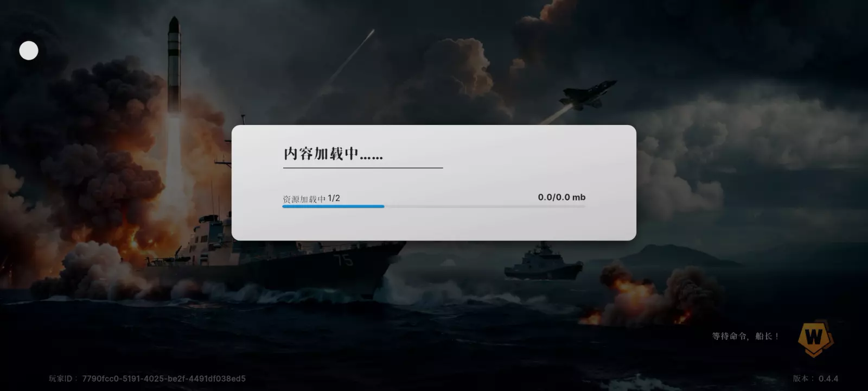The width and height of the screenshot is (868, 391).
Task: Click the blue filled part of progress bar
Action: click(333, 206)
